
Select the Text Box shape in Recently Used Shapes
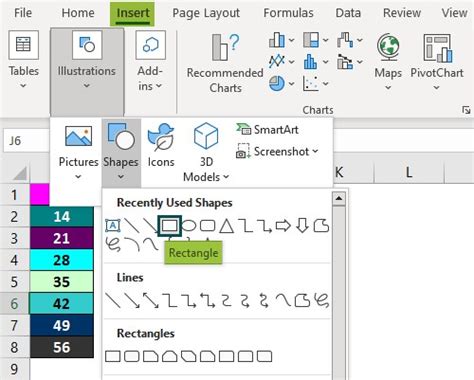(x=112, y=226)
